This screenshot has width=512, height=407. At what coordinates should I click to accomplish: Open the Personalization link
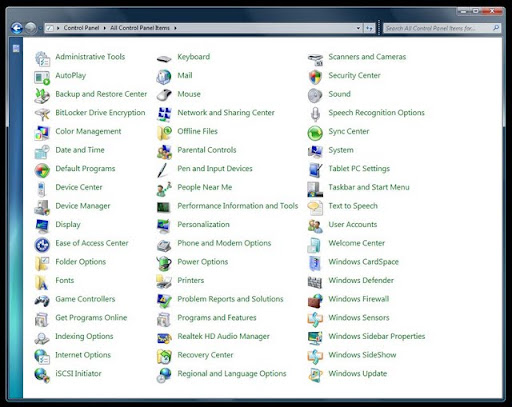[203, 225]
